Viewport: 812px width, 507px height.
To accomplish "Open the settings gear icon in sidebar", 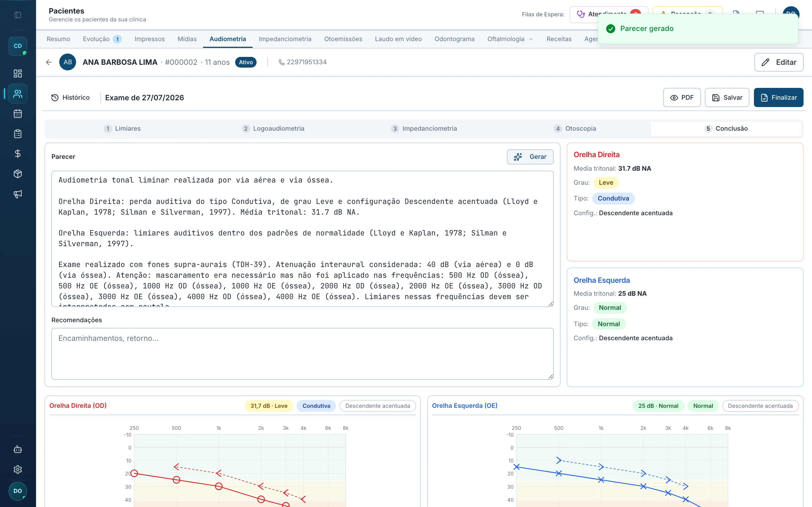I will click(18, 470).
